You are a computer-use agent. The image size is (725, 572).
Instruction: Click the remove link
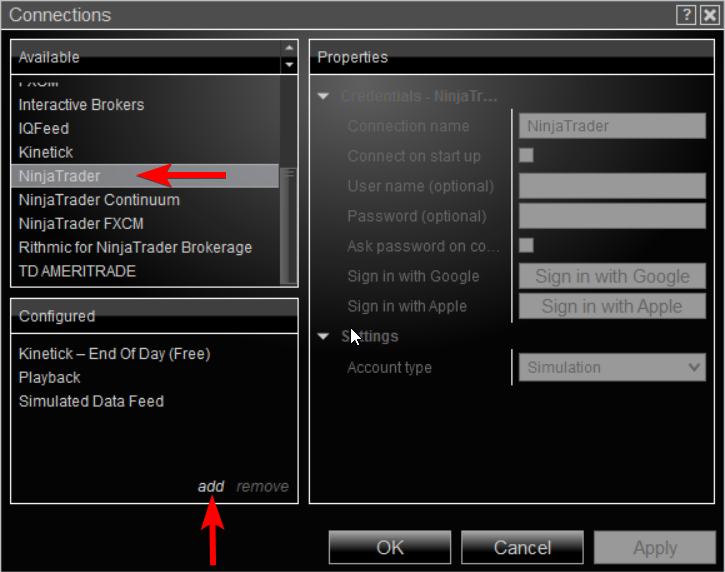point(262,486)
